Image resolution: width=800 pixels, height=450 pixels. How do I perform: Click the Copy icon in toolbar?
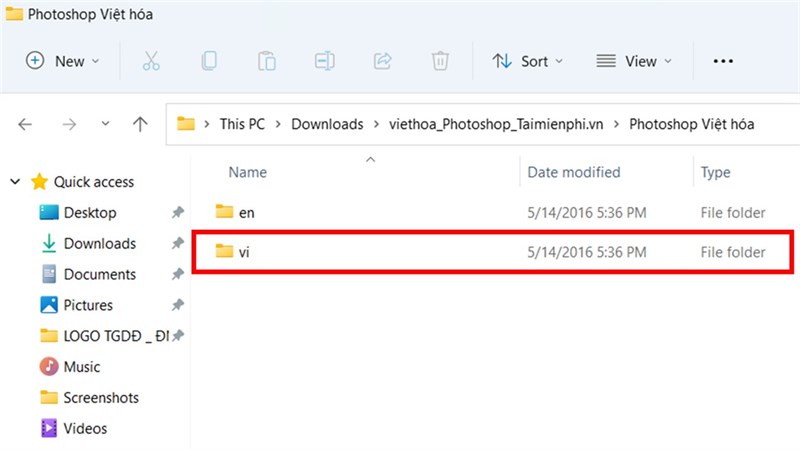209,61
